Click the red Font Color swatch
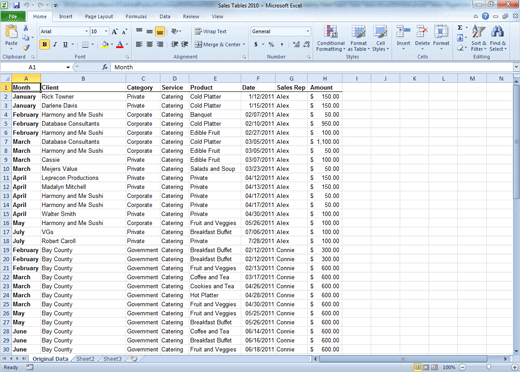Image resolution: width=520 pixels, height=372 pixels. [x=120, y=45]
